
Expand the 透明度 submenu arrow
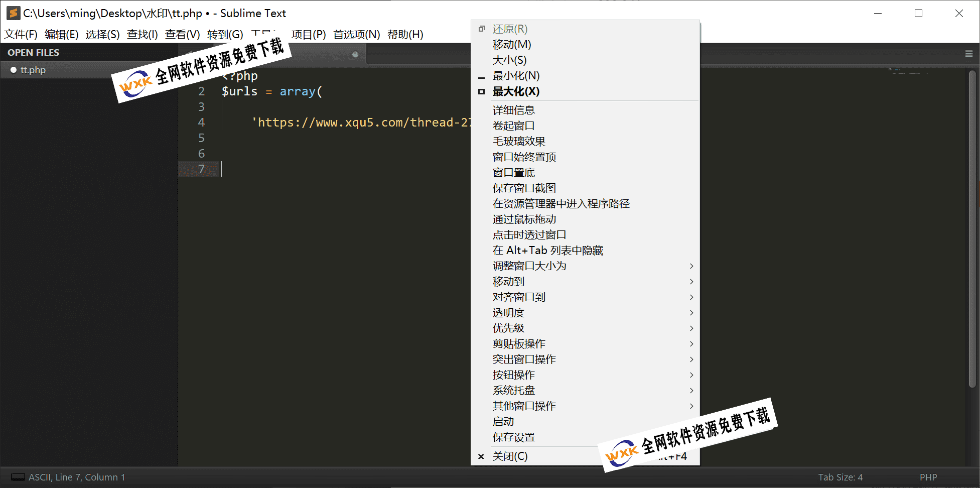691,313
